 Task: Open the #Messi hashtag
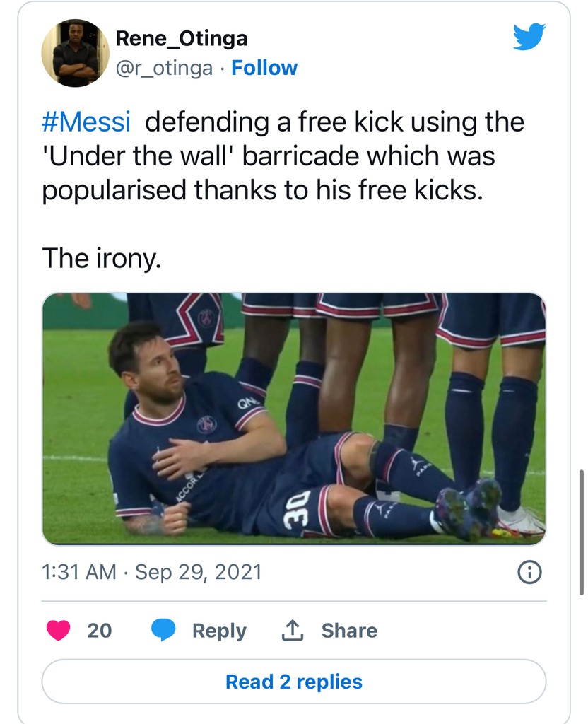[87, 122]
